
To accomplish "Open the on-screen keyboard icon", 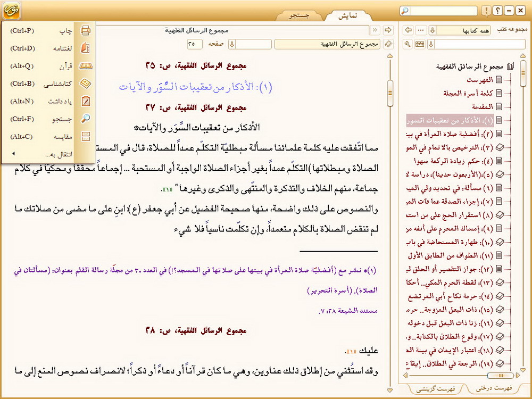I will 420,44.
